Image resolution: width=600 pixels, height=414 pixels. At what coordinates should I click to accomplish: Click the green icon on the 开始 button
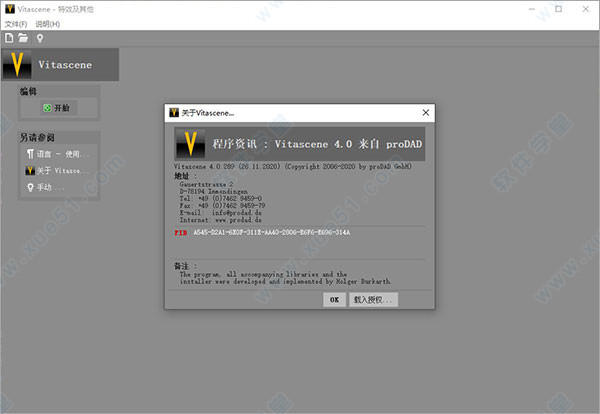[x=47, y=108]
